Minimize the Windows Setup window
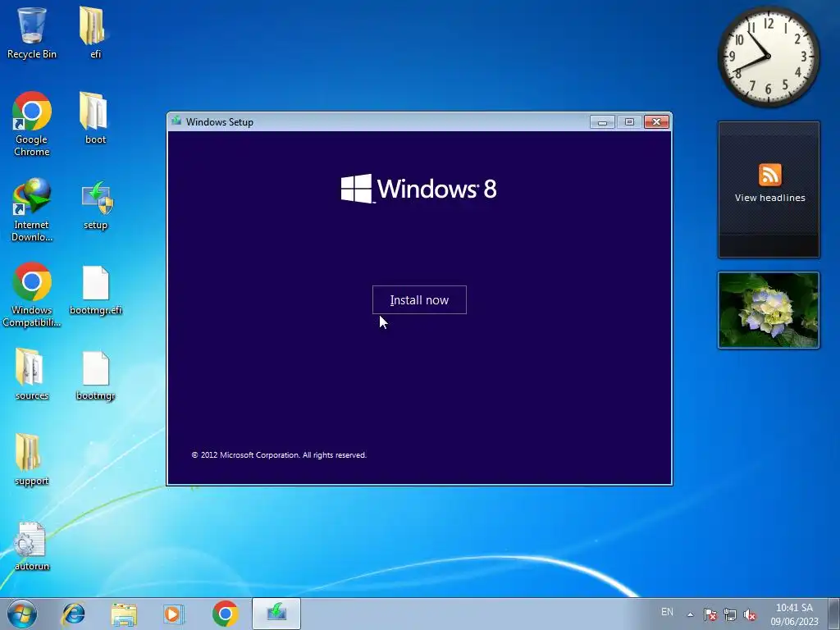Image resolution: width=840 pixels, height=630 pixels. 602,122
